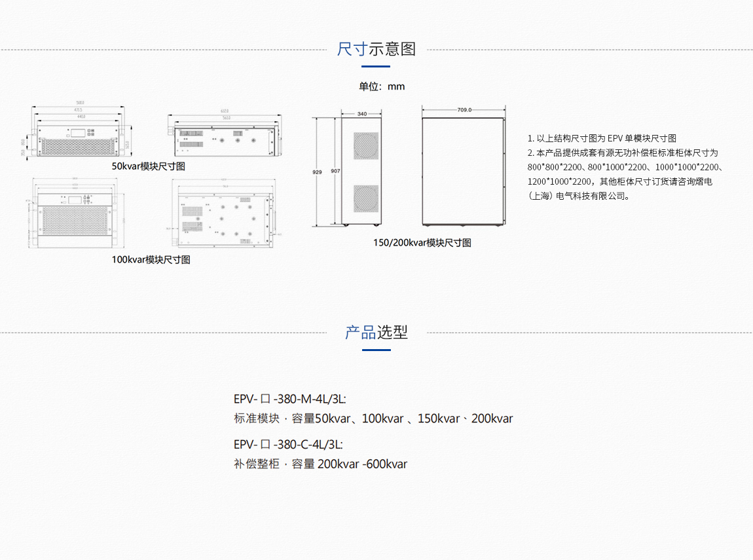Click the EPV-口-380-M-4L/3L model text
753x560 pixels.
[x=289, y=399]
